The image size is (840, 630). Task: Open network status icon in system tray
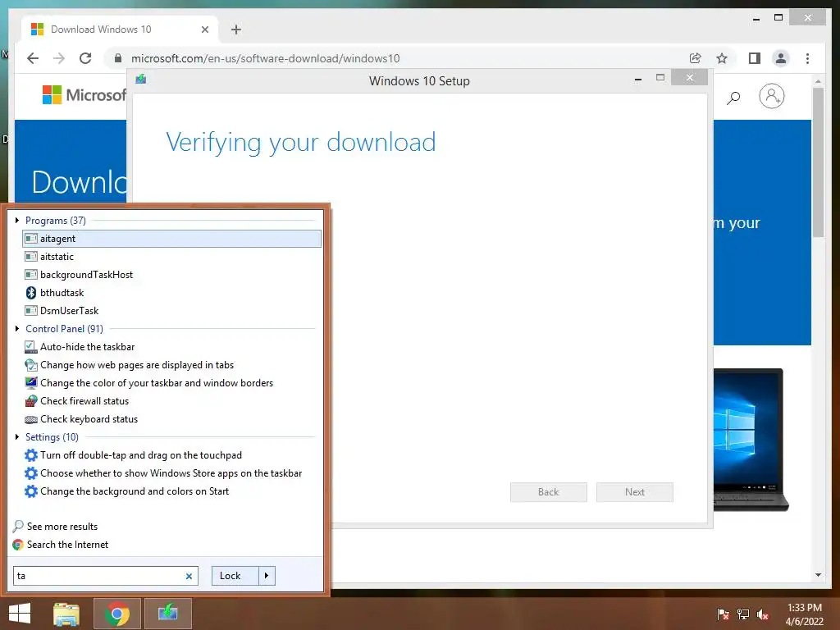pyautogui.click(x=743, y=614)
